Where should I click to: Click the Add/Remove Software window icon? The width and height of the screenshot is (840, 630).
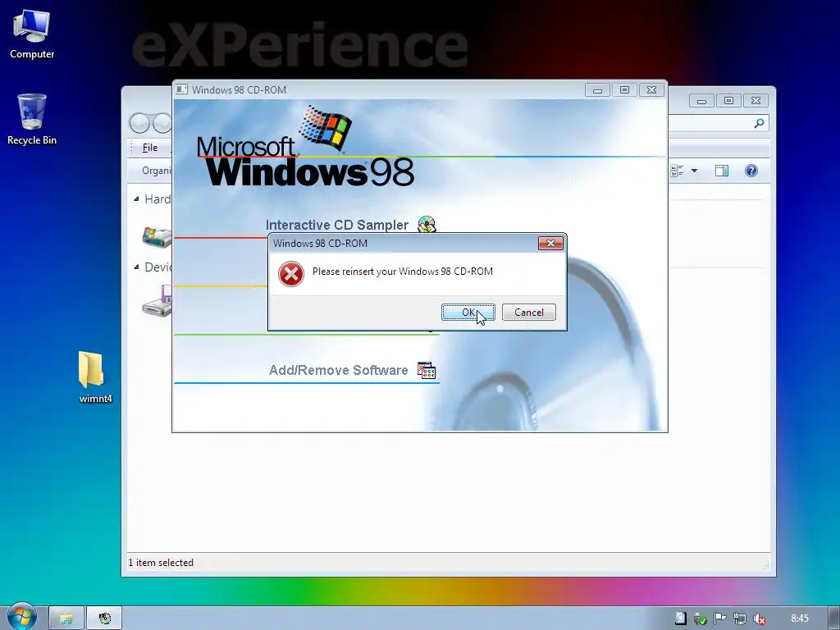[x=427, y=370]
